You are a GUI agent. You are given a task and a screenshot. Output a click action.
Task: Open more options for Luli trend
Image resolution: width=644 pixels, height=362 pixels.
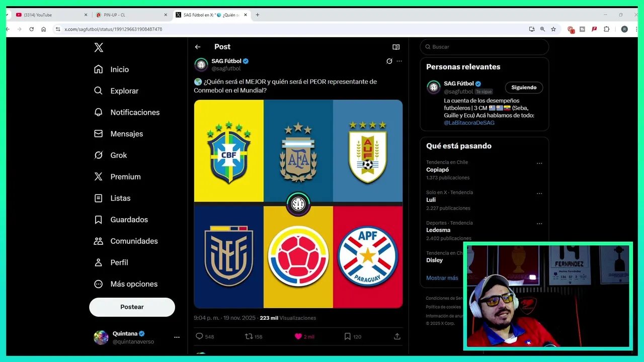click(x=539, y=193)
